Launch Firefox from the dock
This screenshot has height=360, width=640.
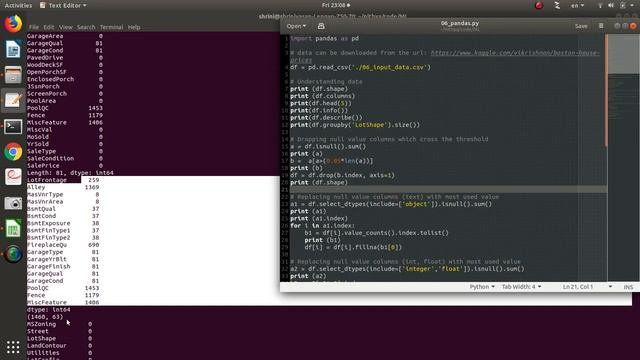point(13,24)
